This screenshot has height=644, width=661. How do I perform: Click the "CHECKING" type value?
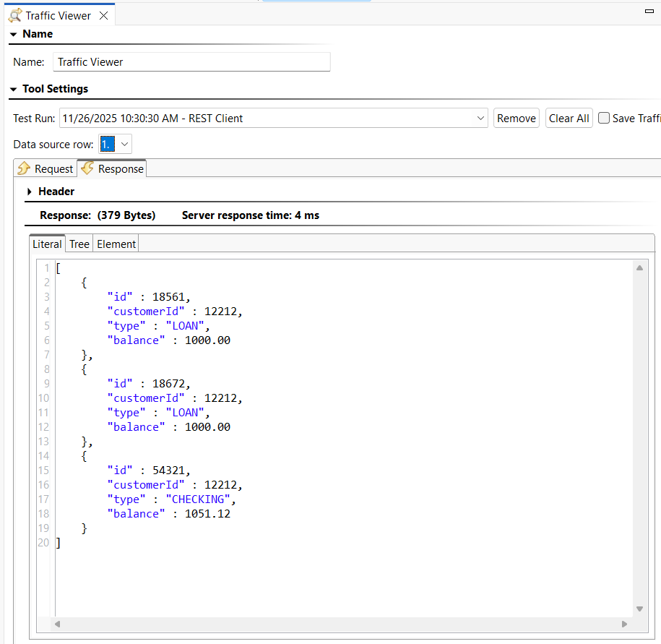(x=198, y=499)
